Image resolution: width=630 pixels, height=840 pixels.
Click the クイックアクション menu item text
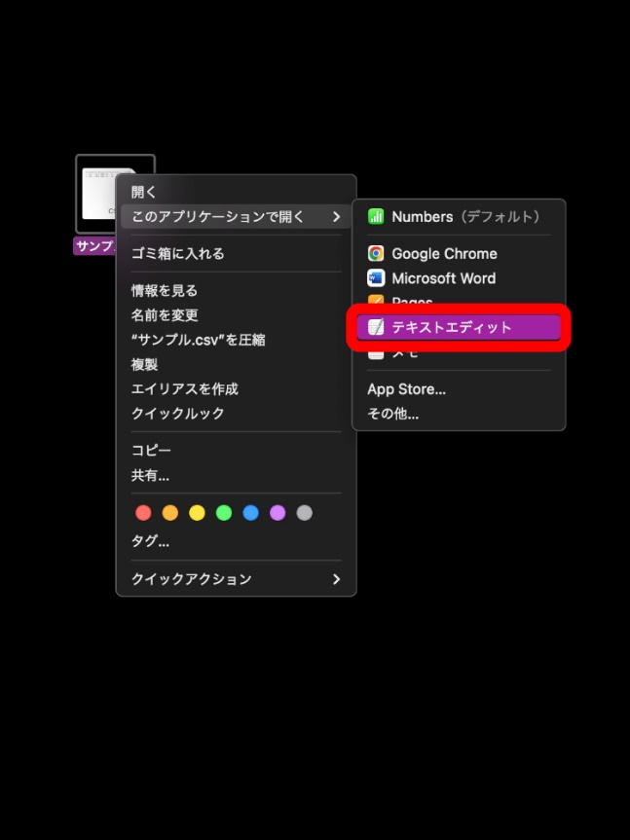point(192,579)
